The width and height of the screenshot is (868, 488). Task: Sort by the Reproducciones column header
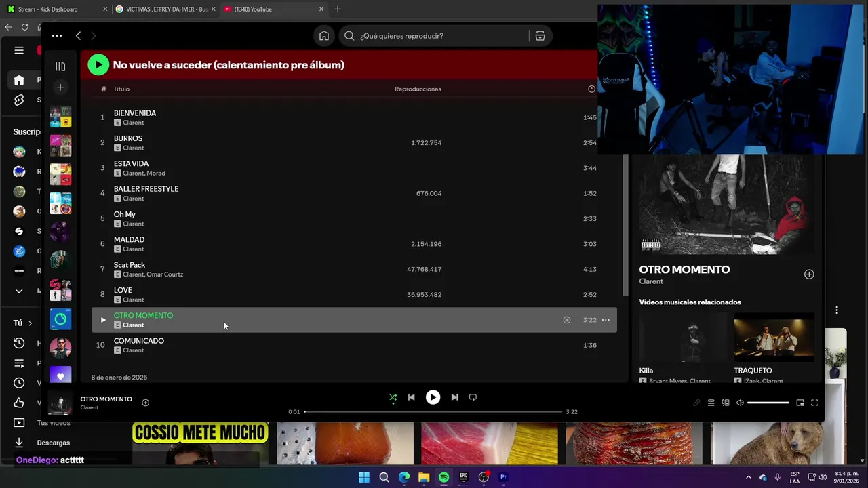tap(418, 89)
